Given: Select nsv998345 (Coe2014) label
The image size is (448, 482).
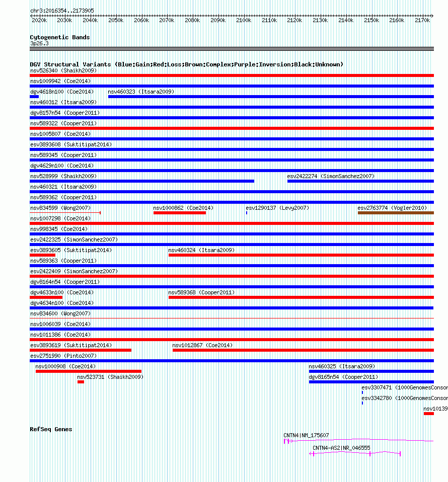Looking at the screenshot, I should [59, 229].
